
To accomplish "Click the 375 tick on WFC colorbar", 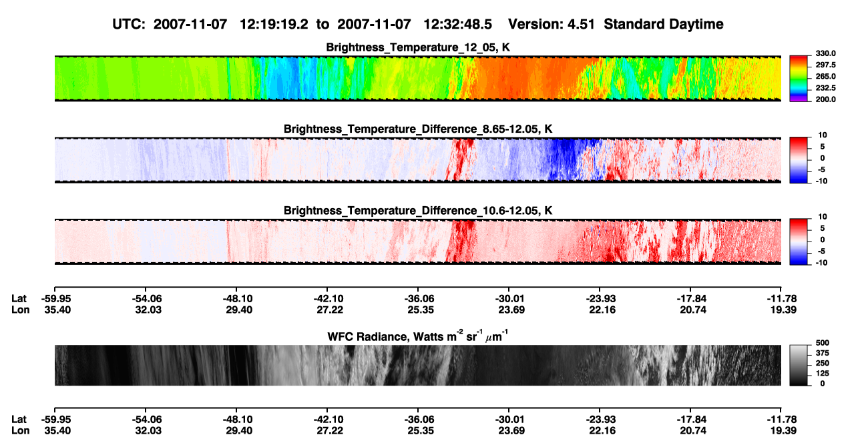I will (x=823, y=353).
